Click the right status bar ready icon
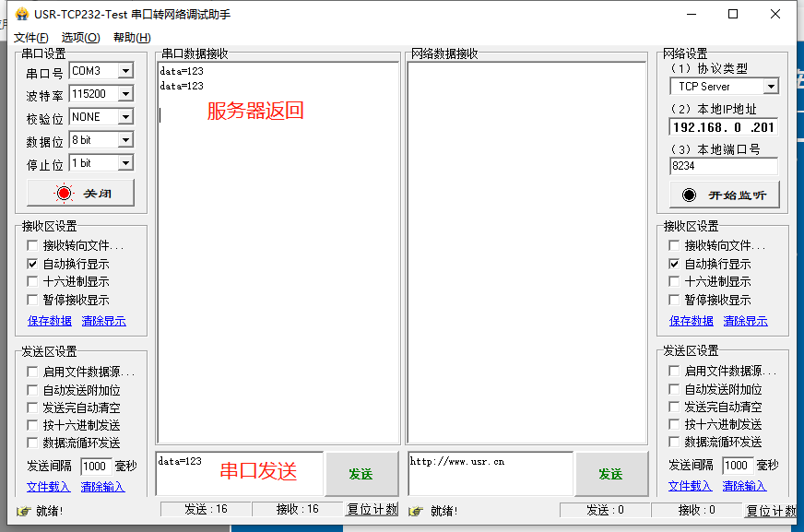The width and height of the screenshot is (804, 532). 416,511
